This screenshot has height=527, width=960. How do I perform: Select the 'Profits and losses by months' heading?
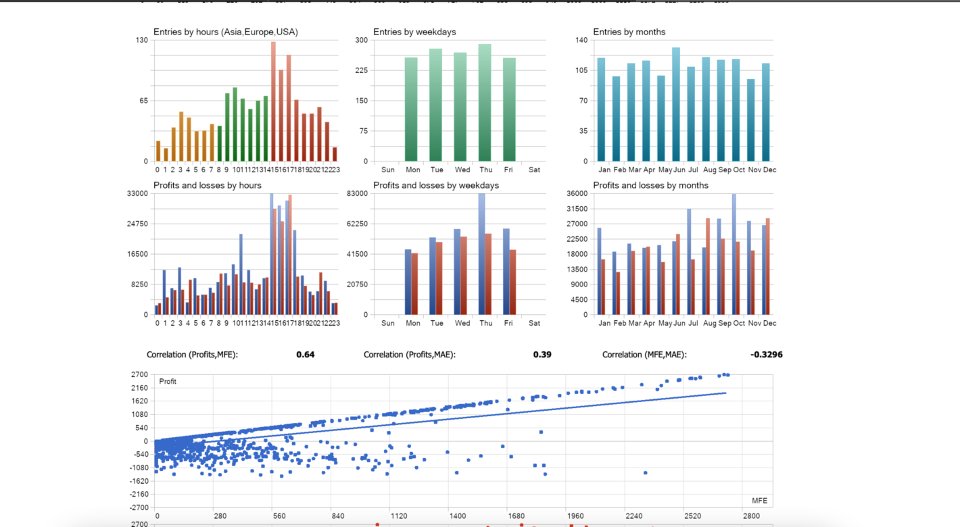[650, 185]
